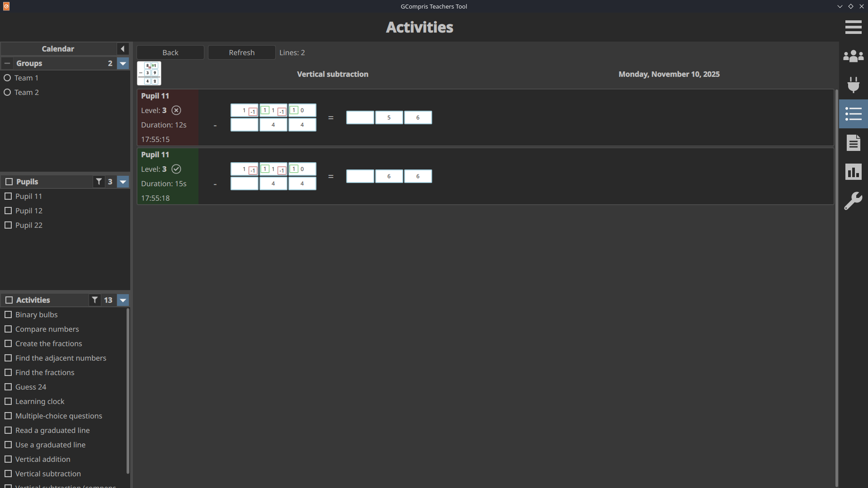The width and height of the screenshot is (868, 488).
Task: Click the 17:55:15 timestamp
Action: (x=156, y=139)
